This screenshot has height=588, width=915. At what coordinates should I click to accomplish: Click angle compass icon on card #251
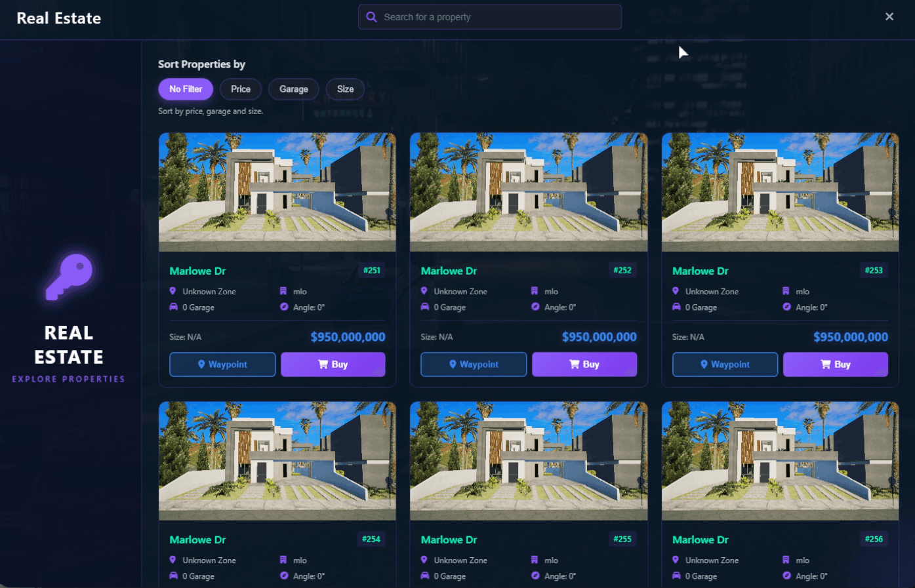284,307
